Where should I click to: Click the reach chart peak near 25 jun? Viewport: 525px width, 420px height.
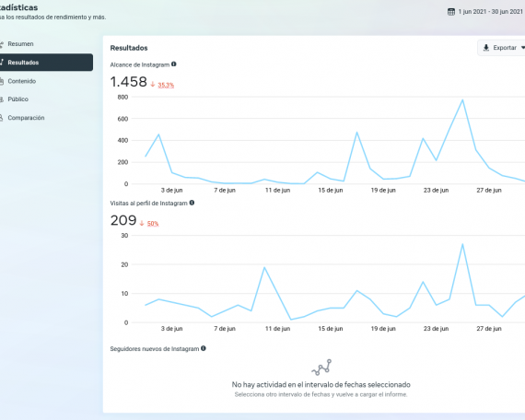coord(462,99)
